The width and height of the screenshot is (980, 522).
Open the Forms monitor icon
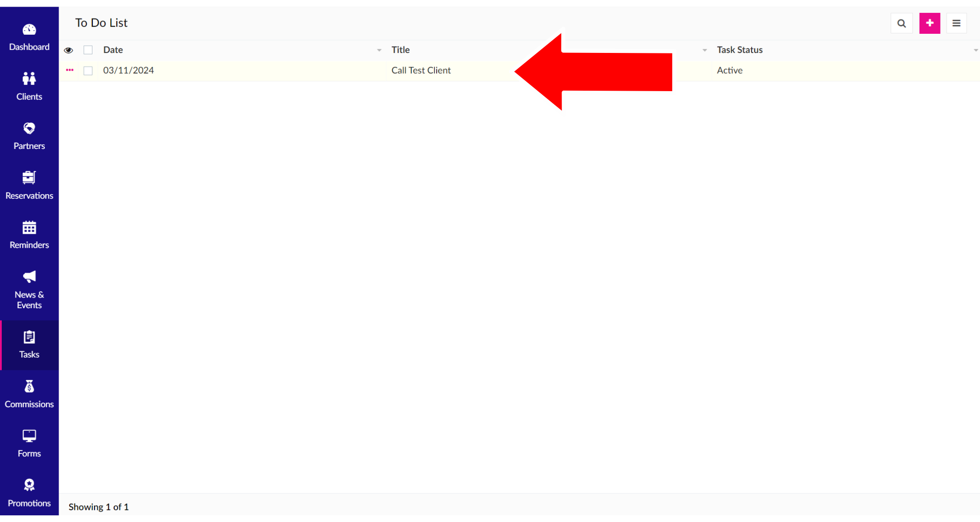[29, 436]
